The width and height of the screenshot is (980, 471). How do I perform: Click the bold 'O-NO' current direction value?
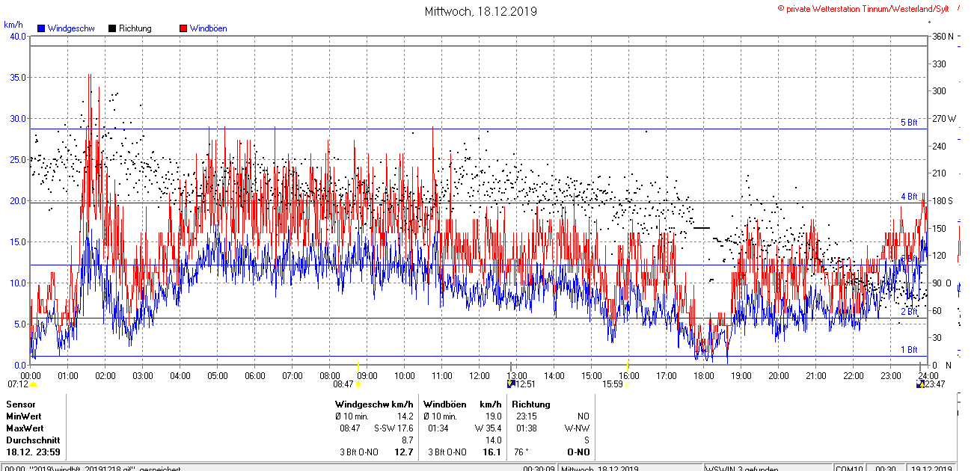578,452
